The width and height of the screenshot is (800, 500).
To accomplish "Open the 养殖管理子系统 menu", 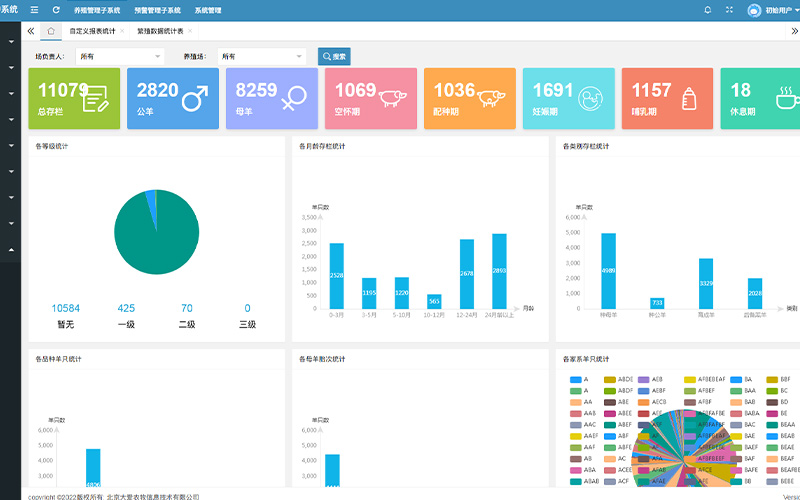I will click(98, 10).
